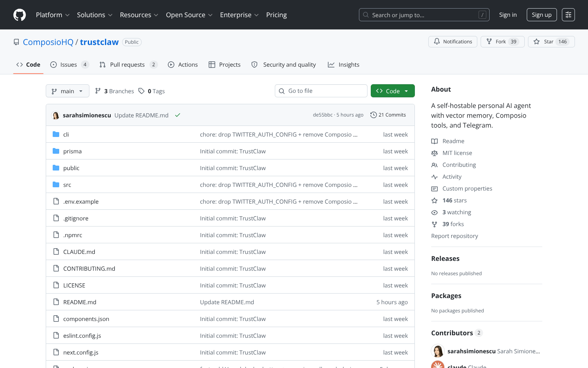Open the Custom properties link
The image size is (588, 368).
[x=467, y=188]
